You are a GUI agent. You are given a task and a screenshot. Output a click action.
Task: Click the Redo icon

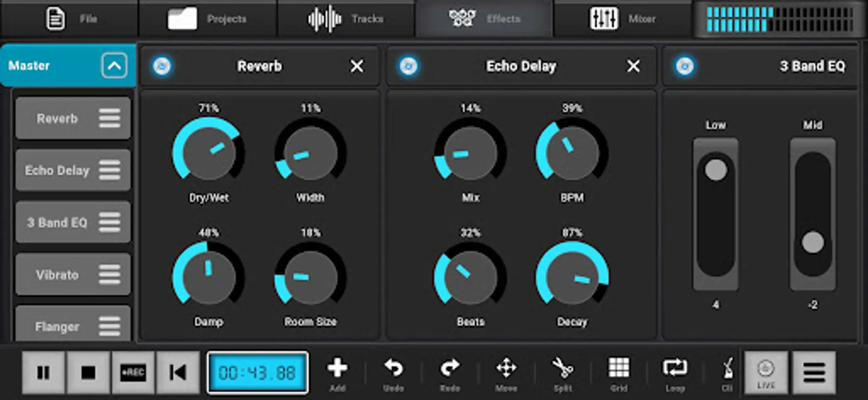point(450,370)
